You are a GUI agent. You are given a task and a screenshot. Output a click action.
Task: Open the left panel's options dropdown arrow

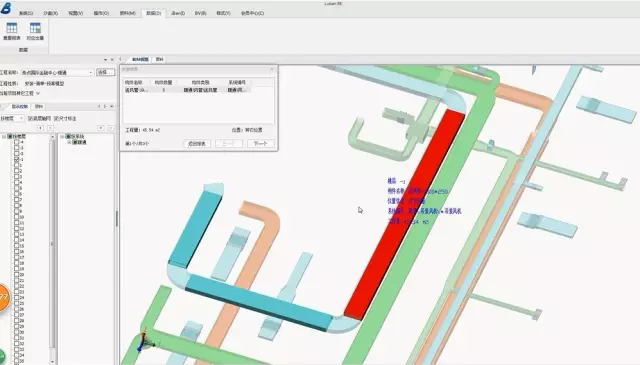point(105,60)
